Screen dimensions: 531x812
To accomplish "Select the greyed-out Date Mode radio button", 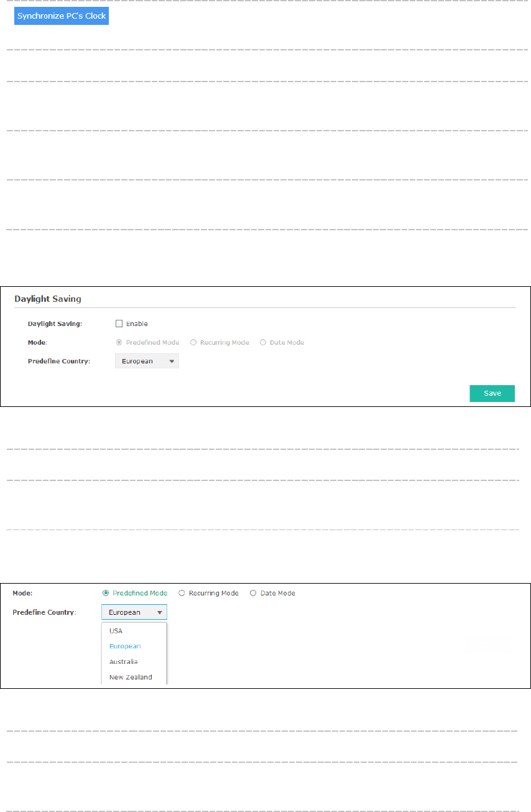I will pos(263,342).
